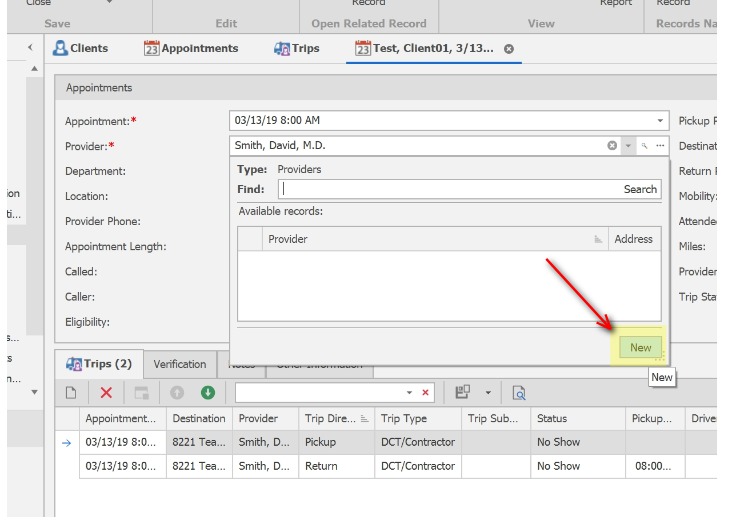Click the Clients person icon
This screenshot has height=526, width=730.
click(60, 48)
